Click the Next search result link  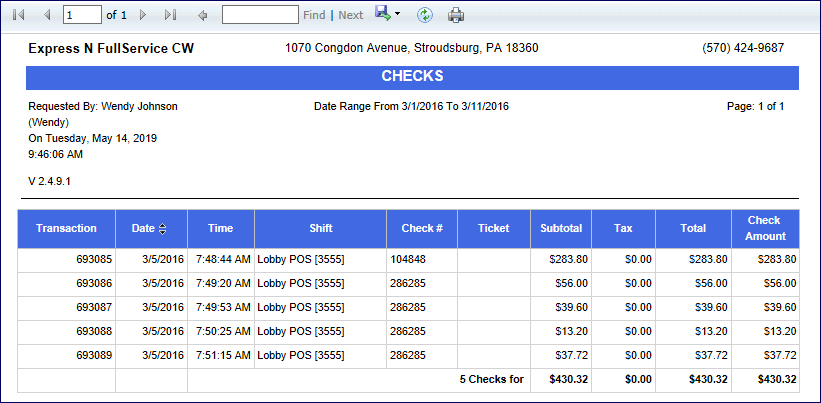click(x=351, y=15)
